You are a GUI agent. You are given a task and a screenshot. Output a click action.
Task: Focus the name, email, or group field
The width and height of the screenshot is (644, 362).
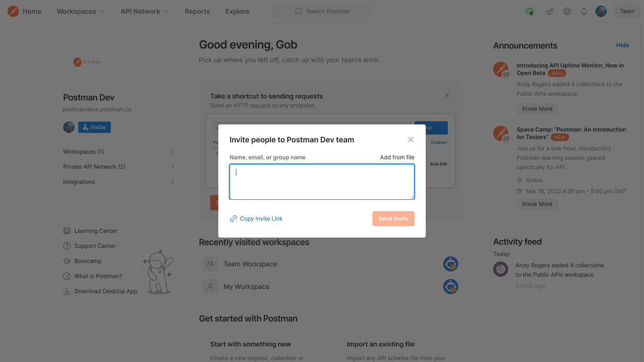click(322, 182)
